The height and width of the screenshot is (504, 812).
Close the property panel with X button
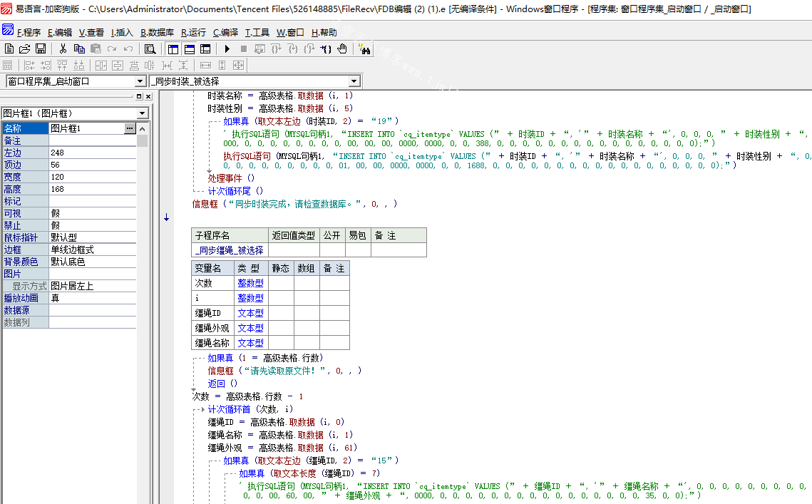(148, 96)
